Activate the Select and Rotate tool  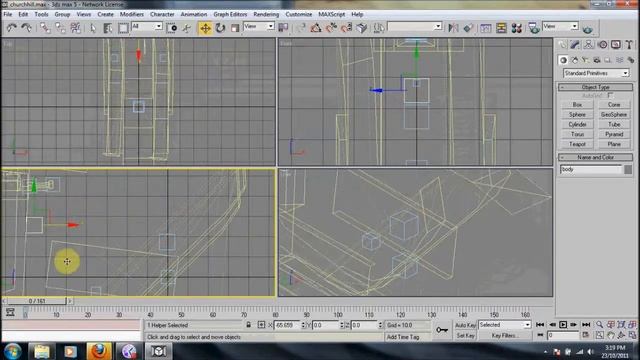tap(220, 28)
